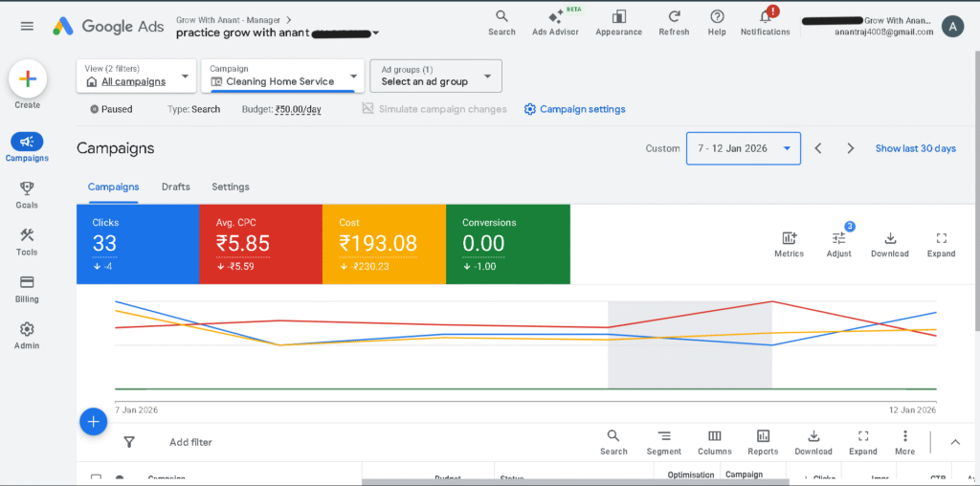This screenshot has width=980, height=486.
Task: Click the Adjust chart icon
Action: click(838, 243)
